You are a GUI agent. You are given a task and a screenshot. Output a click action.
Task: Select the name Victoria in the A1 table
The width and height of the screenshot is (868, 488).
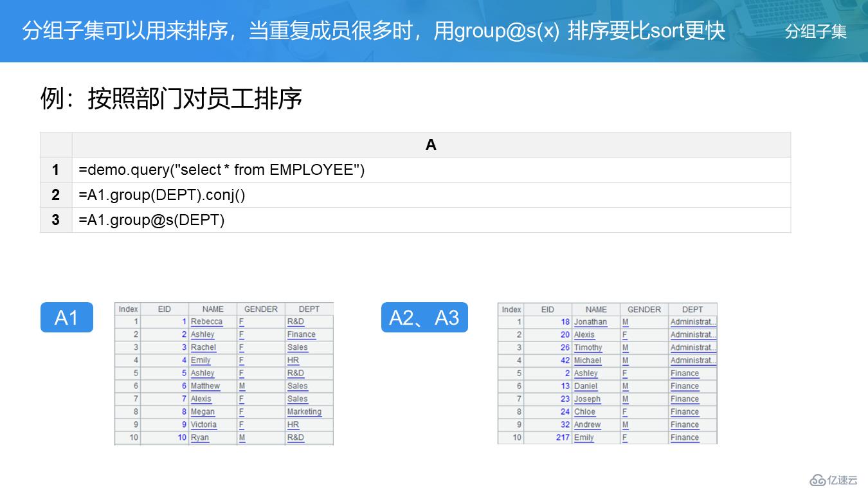[203, 424]
